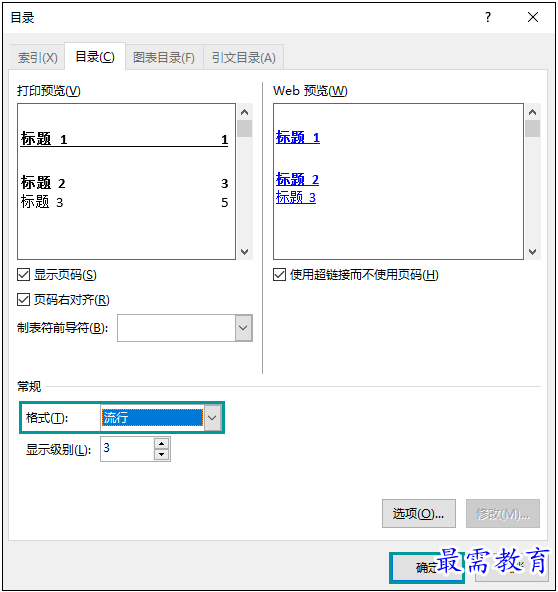Click the 格式 field showing 流行
The width and height of the screenshot is (558, 592).
(152, 418)
